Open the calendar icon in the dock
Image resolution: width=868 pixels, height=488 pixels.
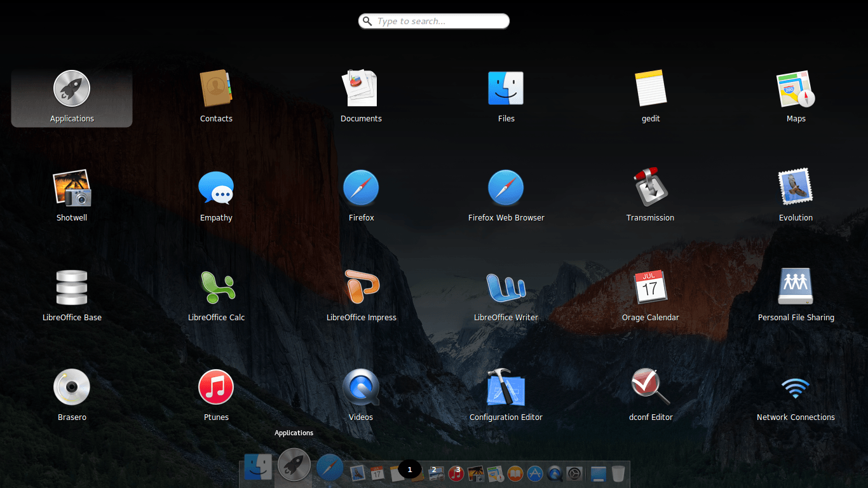377,473
